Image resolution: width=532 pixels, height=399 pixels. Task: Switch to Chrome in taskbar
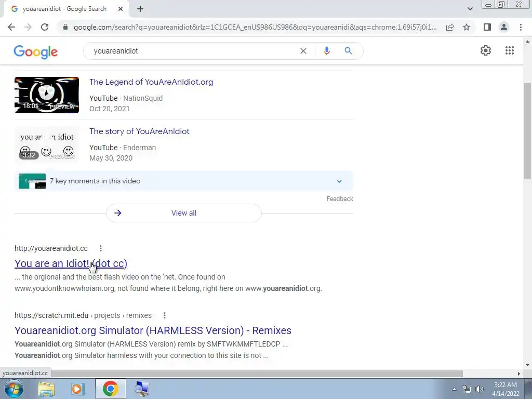(x=110, y=389)
